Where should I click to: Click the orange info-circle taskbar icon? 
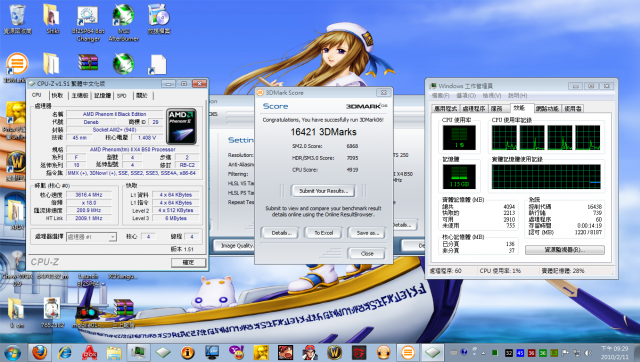point(187,352)
